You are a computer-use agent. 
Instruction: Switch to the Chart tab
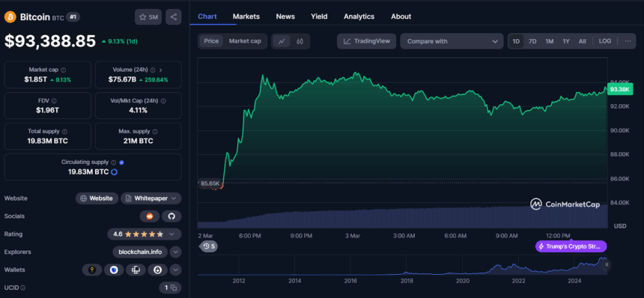click(207, 16)
